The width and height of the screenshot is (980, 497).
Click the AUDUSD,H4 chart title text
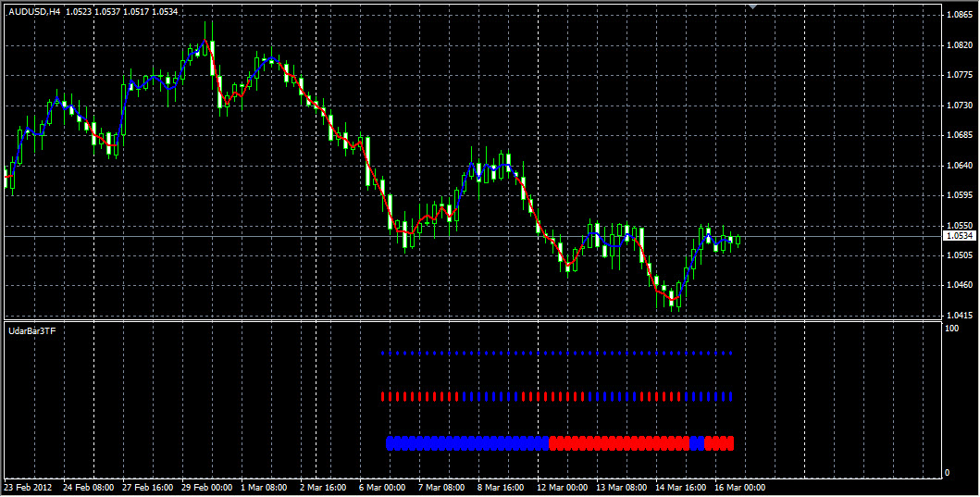(x=35, y=11)
